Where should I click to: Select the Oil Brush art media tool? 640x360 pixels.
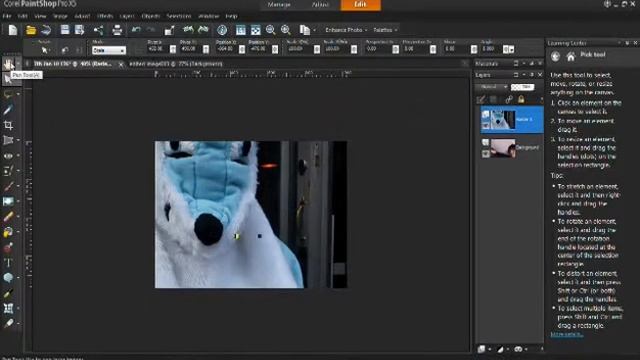pyautogui.click(x=8, y=324)
